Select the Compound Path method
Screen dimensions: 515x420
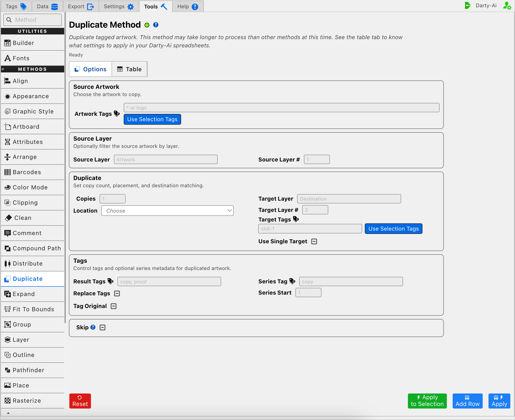(32, 248)
